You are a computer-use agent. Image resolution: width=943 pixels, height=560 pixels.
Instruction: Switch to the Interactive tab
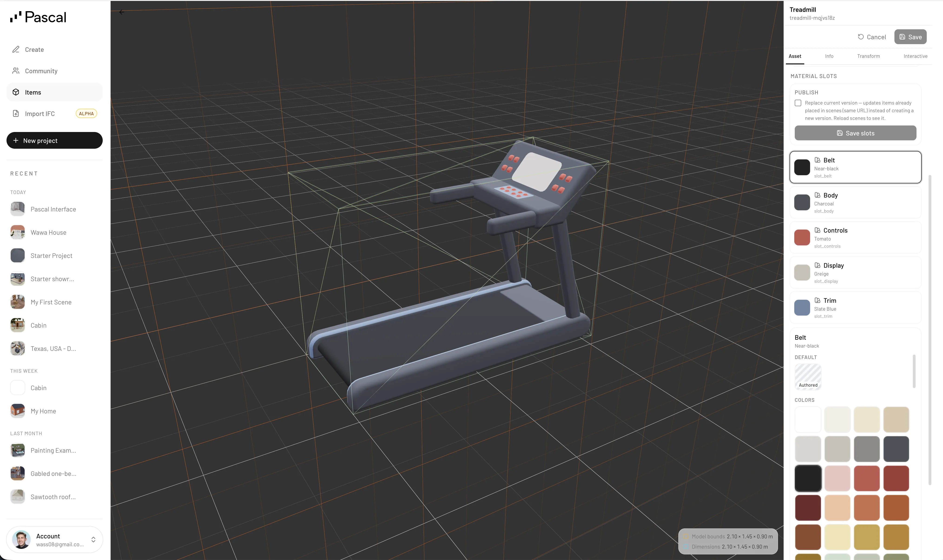point(915,56)
